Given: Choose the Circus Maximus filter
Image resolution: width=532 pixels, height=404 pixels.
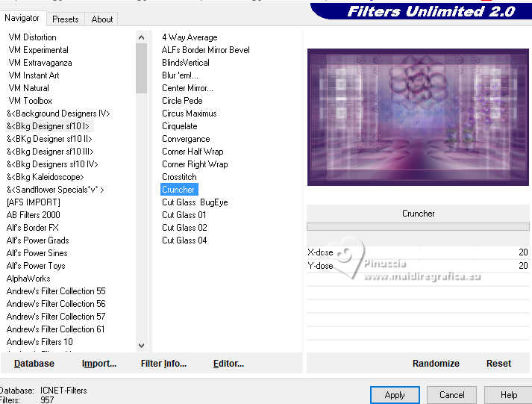Looking at the screenshot, I should [189, 114].
